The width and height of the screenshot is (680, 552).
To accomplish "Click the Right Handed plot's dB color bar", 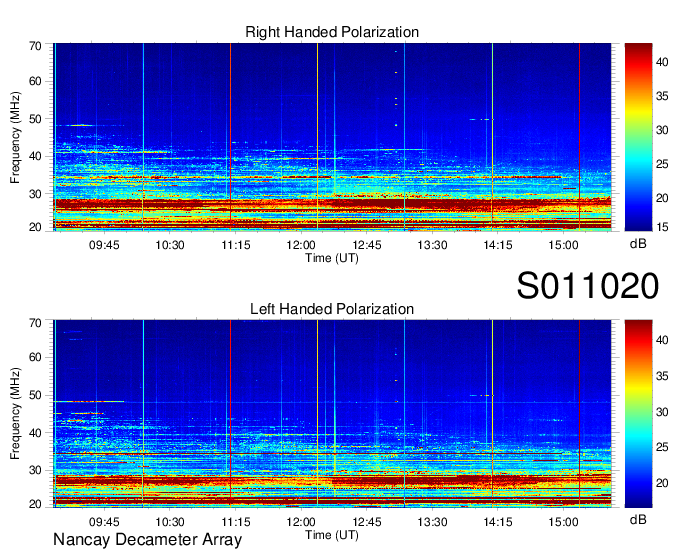I will click(638, 137).
